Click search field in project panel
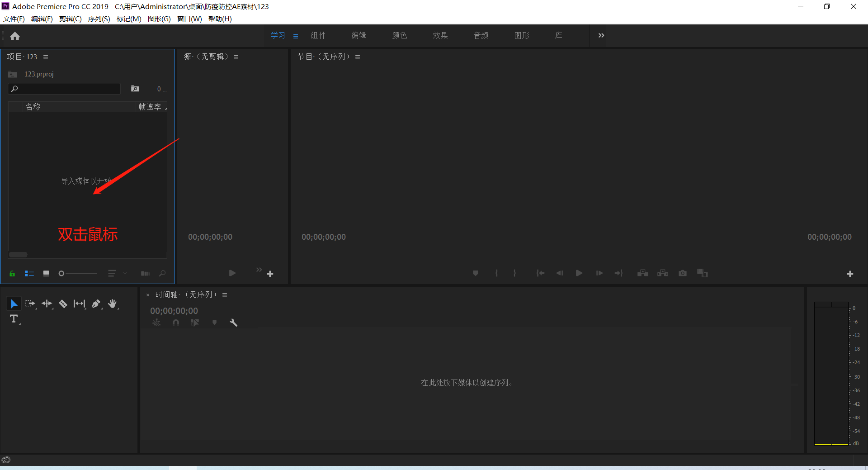868x470 pixels. pos(64,89)
